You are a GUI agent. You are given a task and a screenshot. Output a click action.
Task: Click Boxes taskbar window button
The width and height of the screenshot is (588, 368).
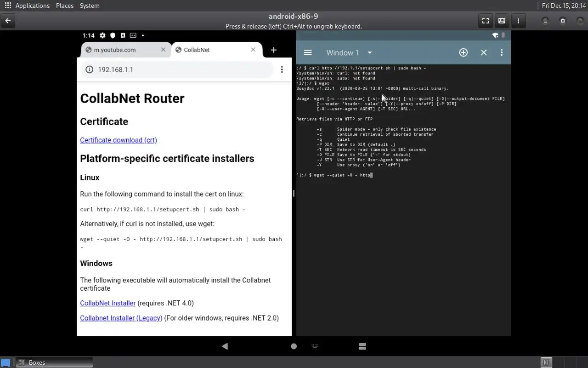55,362
